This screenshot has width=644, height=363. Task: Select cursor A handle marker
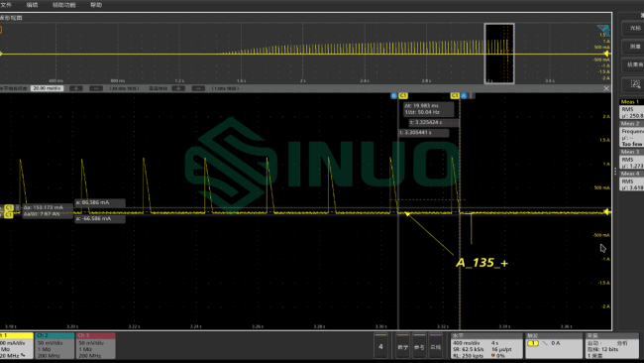(x=464, y=96)
